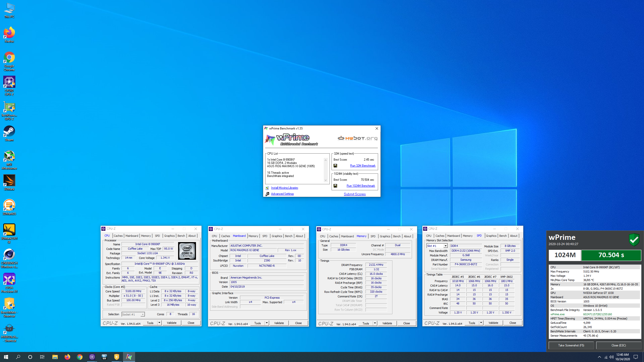Click Run 1024M Benchmark link
This screenshot has height=362, width=644.
361,186
